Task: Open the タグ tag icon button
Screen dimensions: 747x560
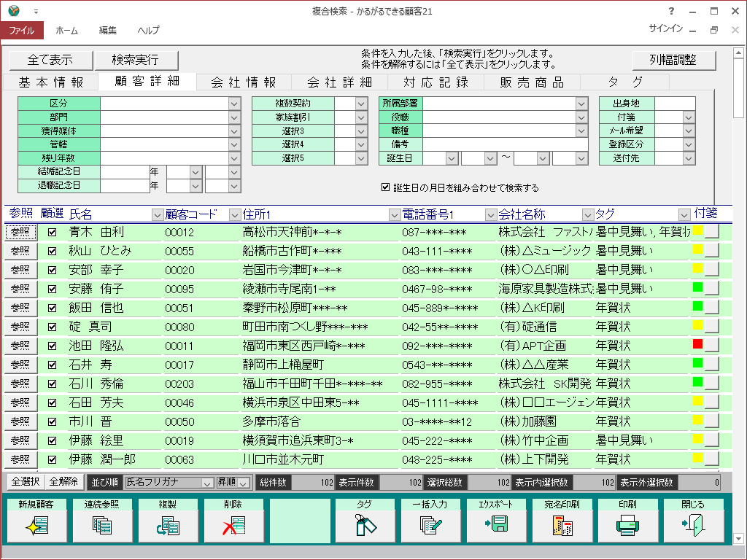Action: point(364,524)
